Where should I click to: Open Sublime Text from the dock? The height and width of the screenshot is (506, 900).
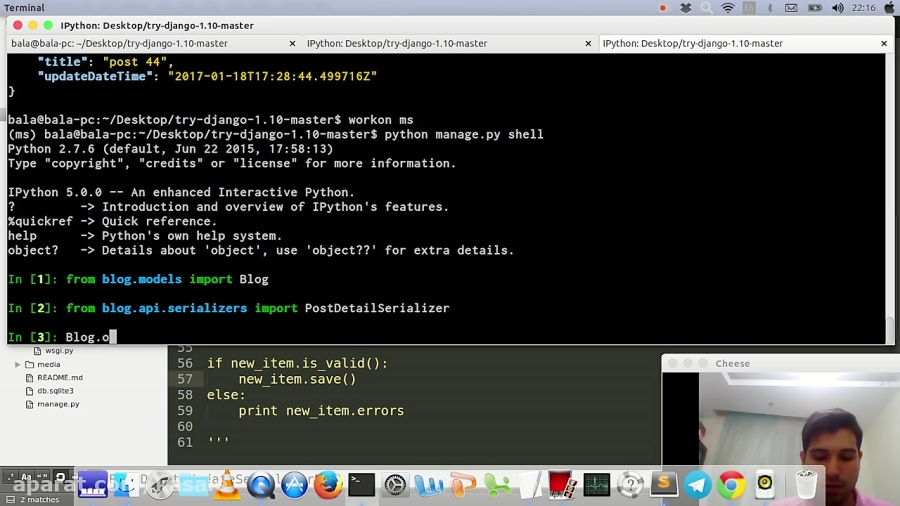click(x=663, y=486)
